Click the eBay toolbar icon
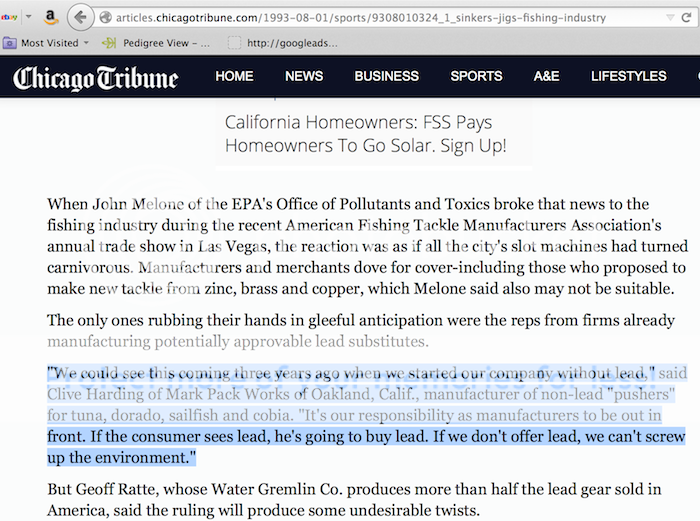The width and height of the screenshot is (700, 521). click(x=10, y=17)
